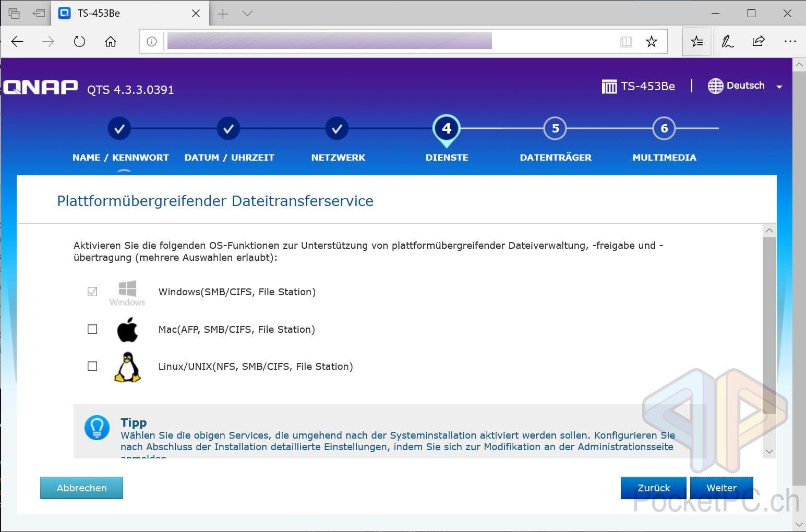Click the share page icon

[x=759, y=42]
